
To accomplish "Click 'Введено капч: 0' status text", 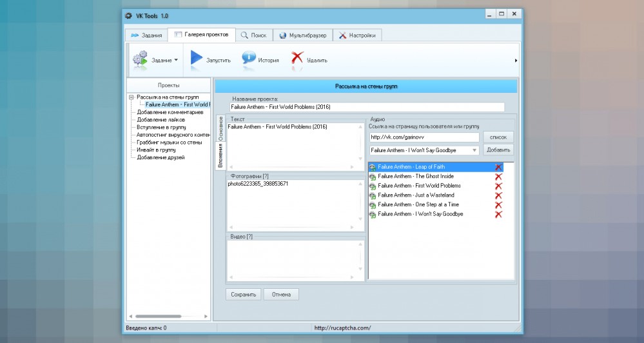I will 146,328.
